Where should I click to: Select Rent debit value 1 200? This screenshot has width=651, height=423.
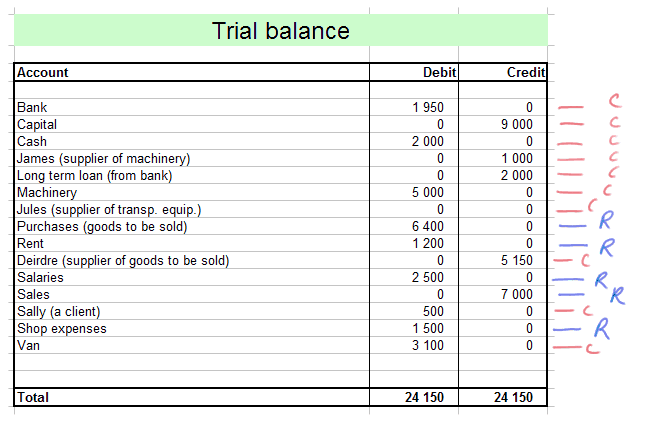coord(414,243)
